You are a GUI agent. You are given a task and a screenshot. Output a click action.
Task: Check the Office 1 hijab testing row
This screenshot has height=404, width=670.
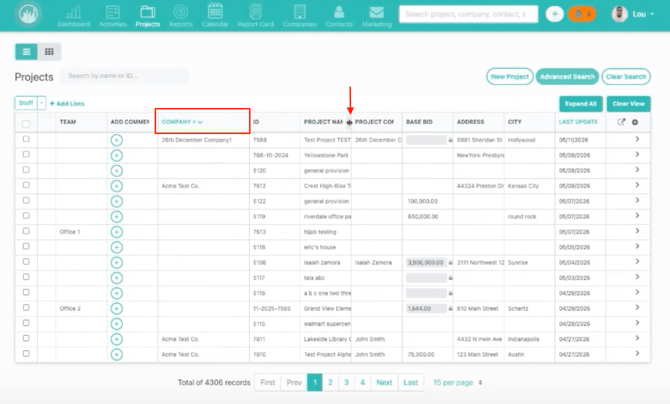coord(26,231)
